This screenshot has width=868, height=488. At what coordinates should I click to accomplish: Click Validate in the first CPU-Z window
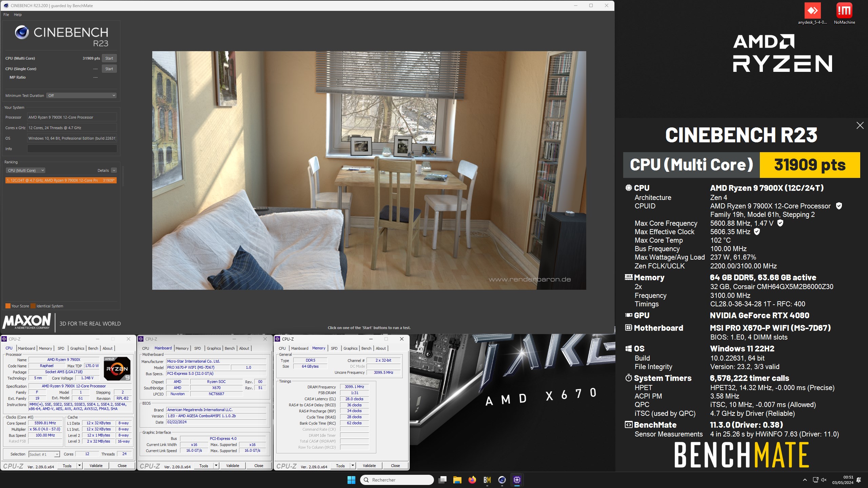click(96, 466)
